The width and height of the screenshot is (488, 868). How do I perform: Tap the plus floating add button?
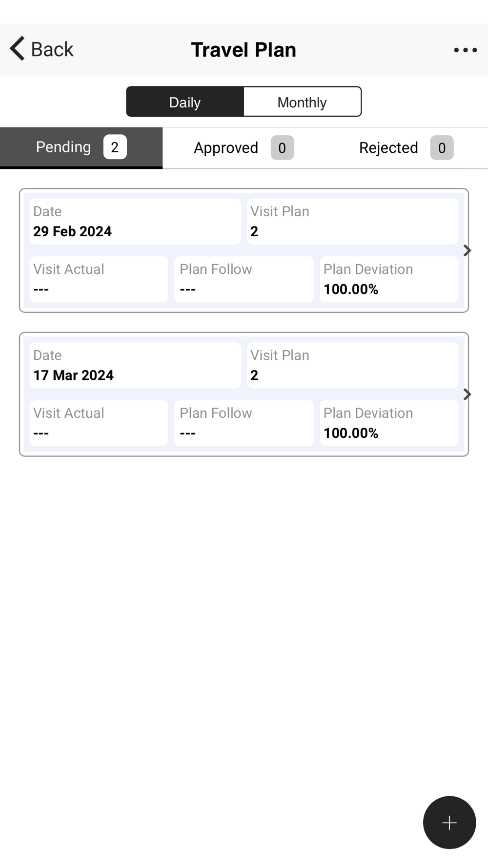(x=449, y=823)
